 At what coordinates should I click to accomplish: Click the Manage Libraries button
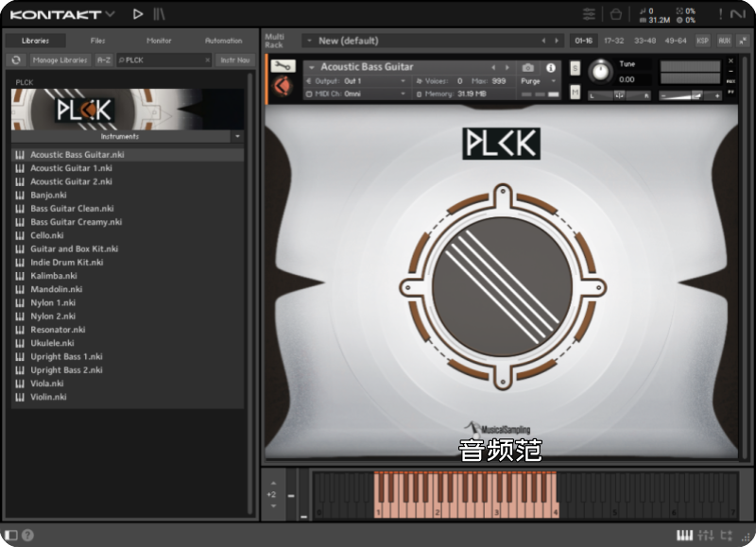[60, 60]
